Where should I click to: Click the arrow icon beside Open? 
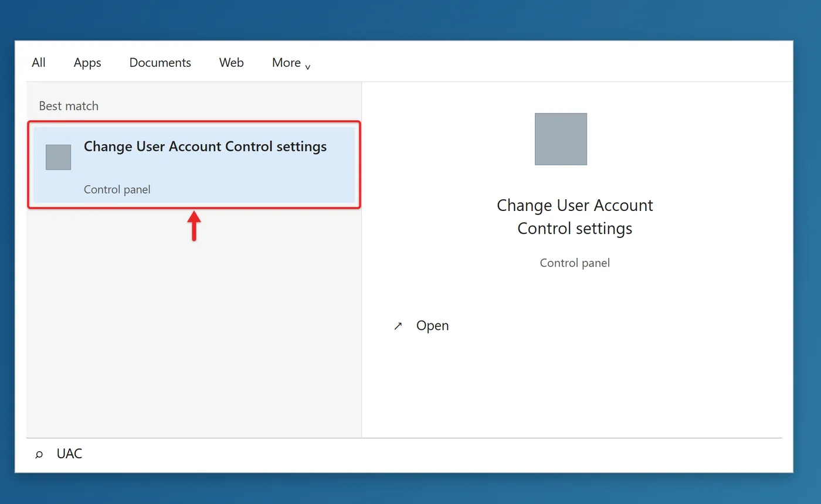tap(398, 326)
